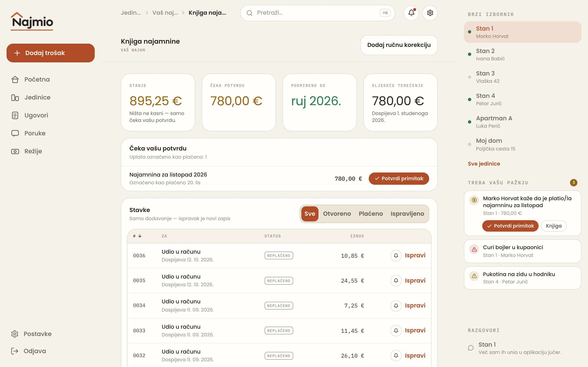
Task: Confirm receipt for Najamnina za listopad 2026
Action: 399,179
